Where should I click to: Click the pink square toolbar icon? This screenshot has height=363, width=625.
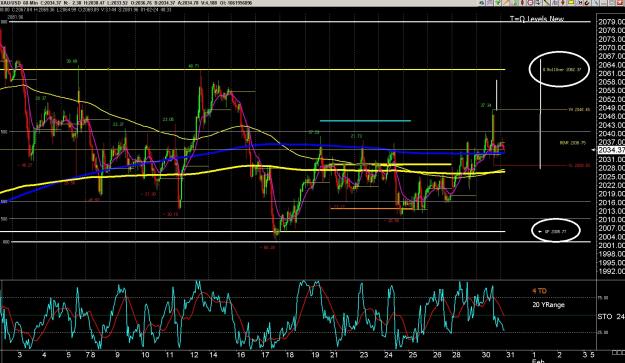[x=530, y=3]
